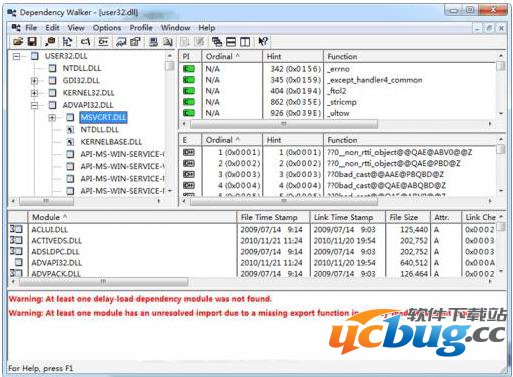The image size is (513, 377).
Task: Expand the MSVCRT.DLL tree node
Action: click(x=52, y=117)
